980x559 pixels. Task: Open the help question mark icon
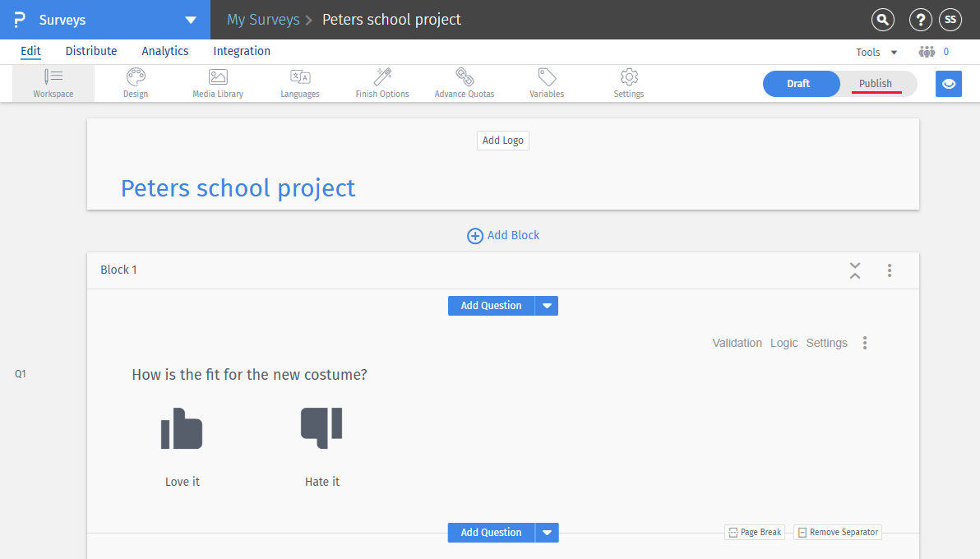920,20
